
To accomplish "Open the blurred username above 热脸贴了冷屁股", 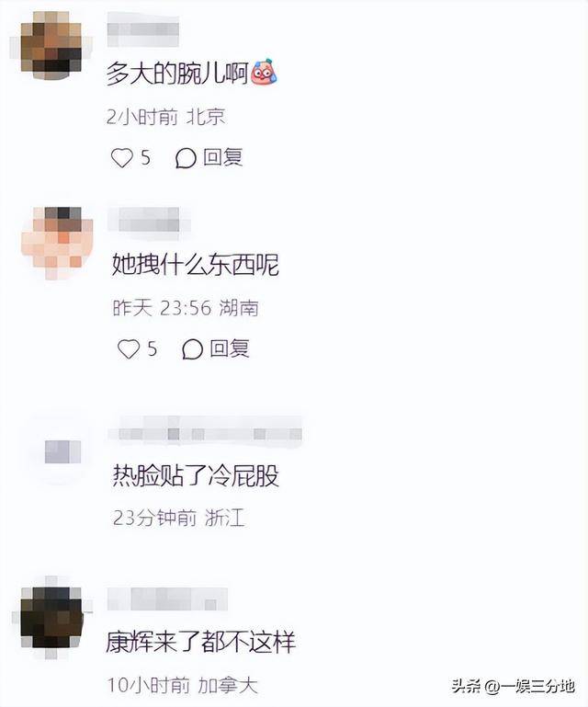I will (205, 433).
